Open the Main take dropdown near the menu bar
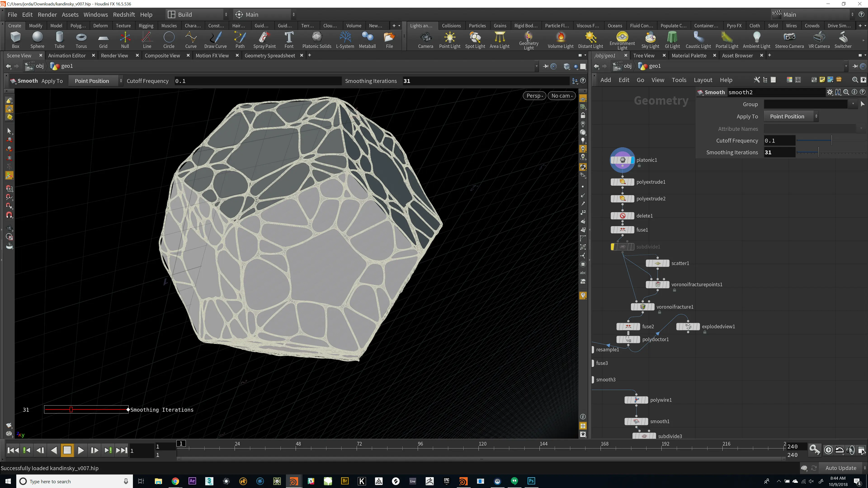Viewport: 868px width, 488px height. coord(265,14)
